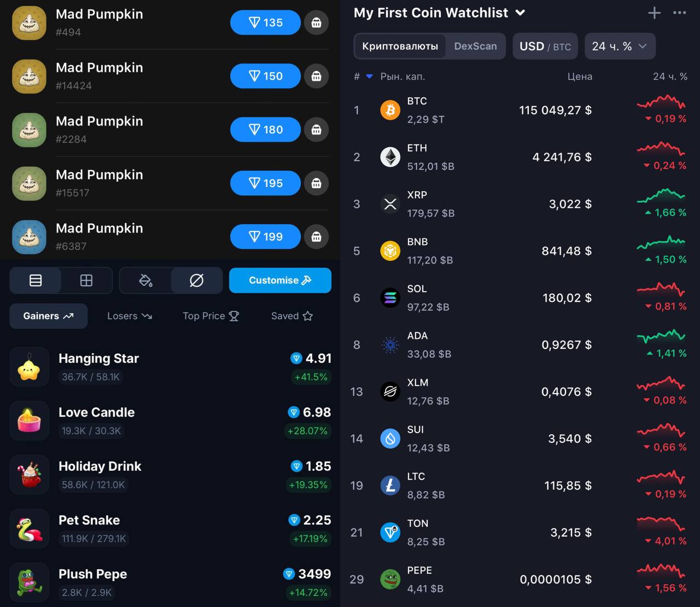Screen dimensions: 700x607
Task: Open the Plush Pepe gift icon
Action: 29,582
